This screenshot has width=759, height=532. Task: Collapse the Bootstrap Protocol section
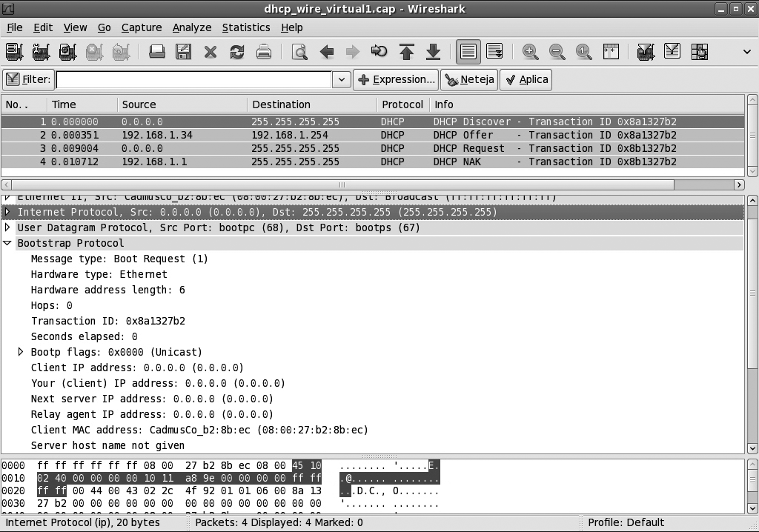coord(8,243)
